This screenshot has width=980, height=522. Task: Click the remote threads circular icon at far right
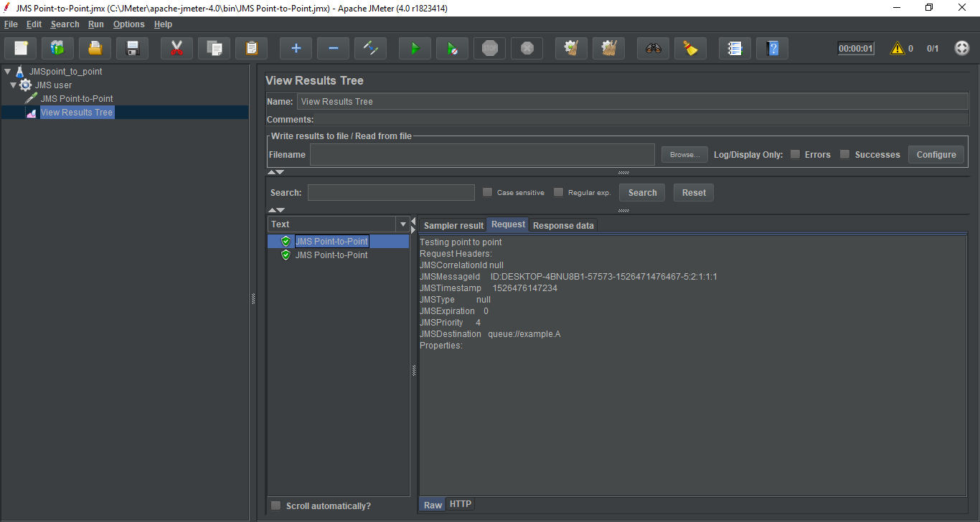point(962,48)
